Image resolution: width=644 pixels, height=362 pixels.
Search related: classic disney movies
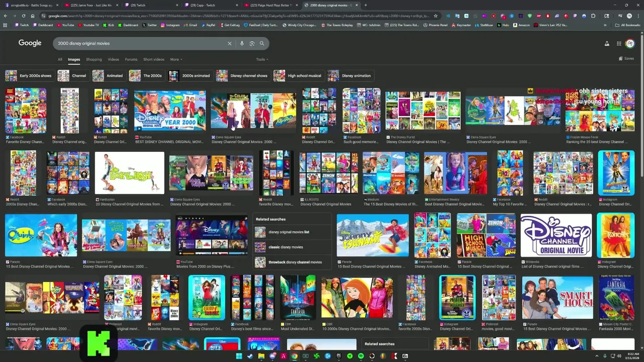pyautogui.click(x=292, y=247)
